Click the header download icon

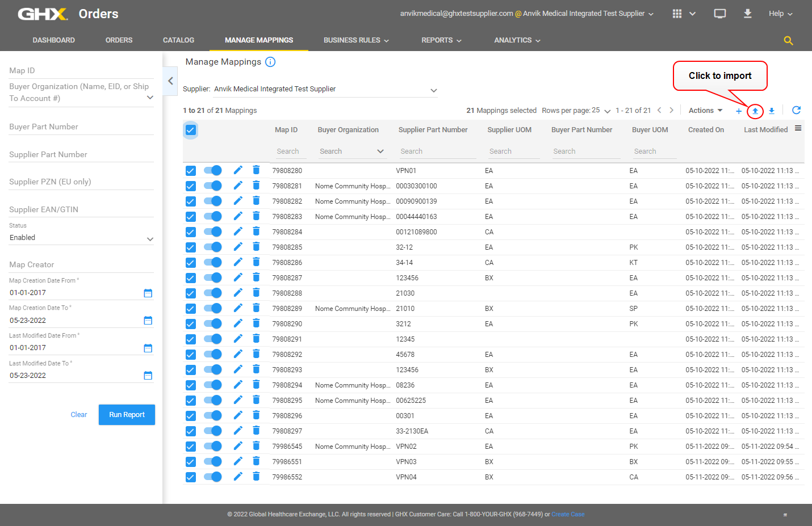[748, 14]
